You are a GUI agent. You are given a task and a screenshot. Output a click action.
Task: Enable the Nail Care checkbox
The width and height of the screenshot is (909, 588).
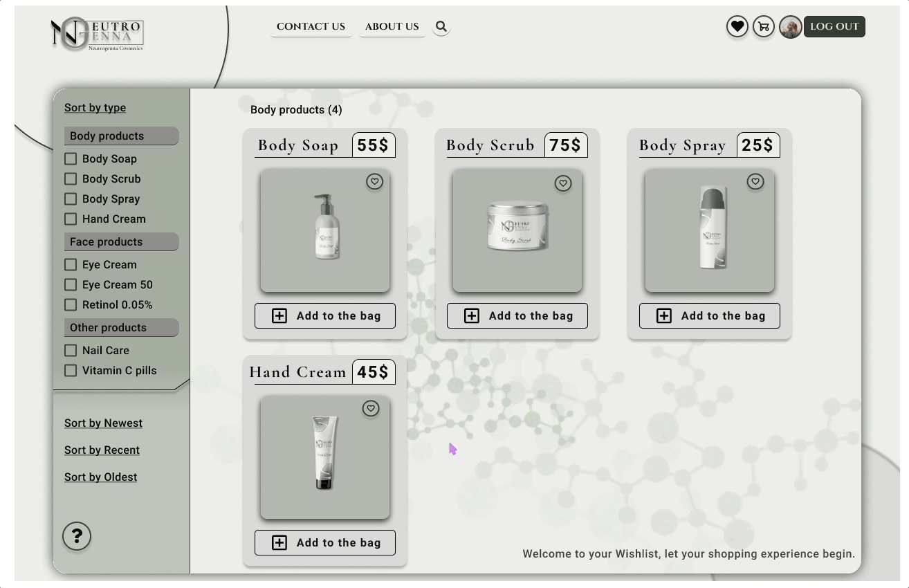71,351
